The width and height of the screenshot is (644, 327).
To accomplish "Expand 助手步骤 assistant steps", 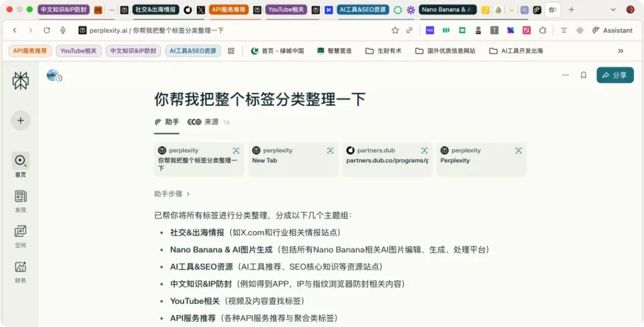I will tap(172, 194).
